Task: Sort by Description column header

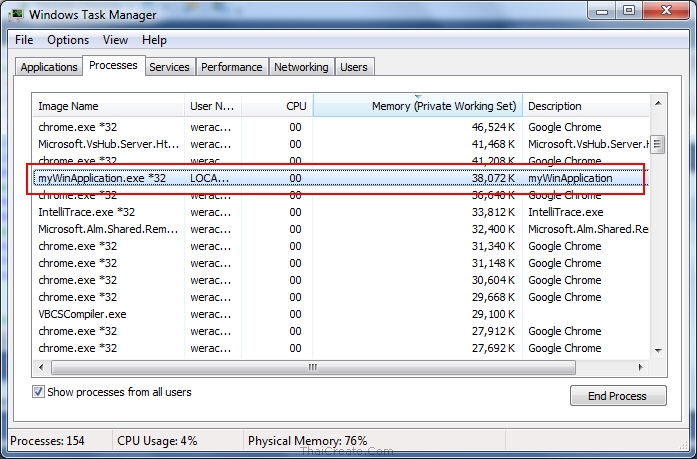Action: click(x=586, y=106)
